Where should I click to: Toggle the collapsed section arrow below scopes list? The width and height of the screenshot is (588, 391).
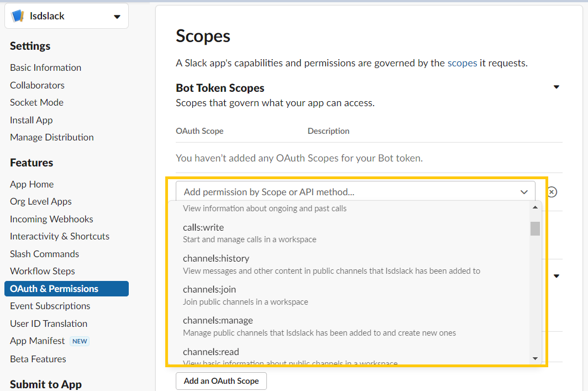tap(556, 276)
